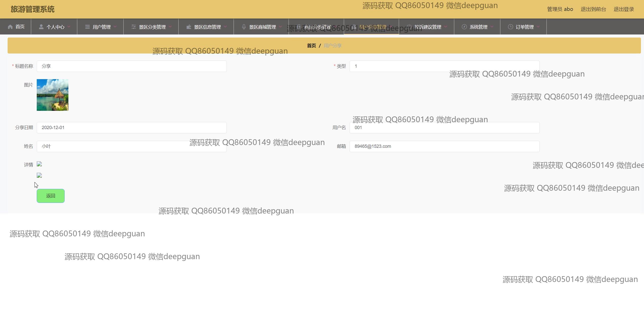Click the list icon for 用户管理
Screen dimensions: 644x318
click(87, 27)
